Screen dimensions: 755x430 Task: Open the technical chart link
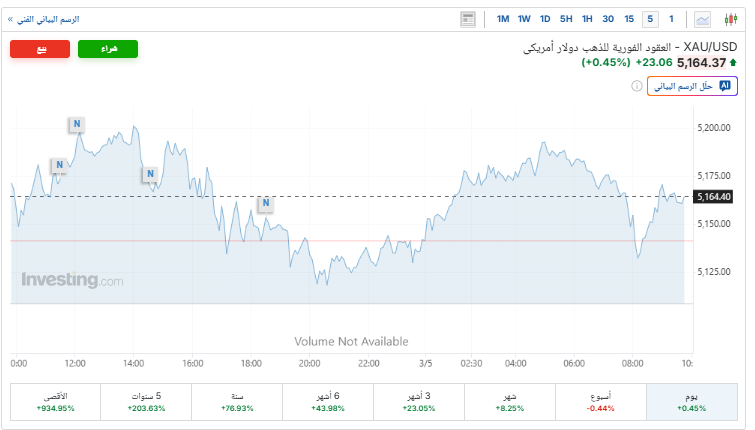[x=47, y=19]
